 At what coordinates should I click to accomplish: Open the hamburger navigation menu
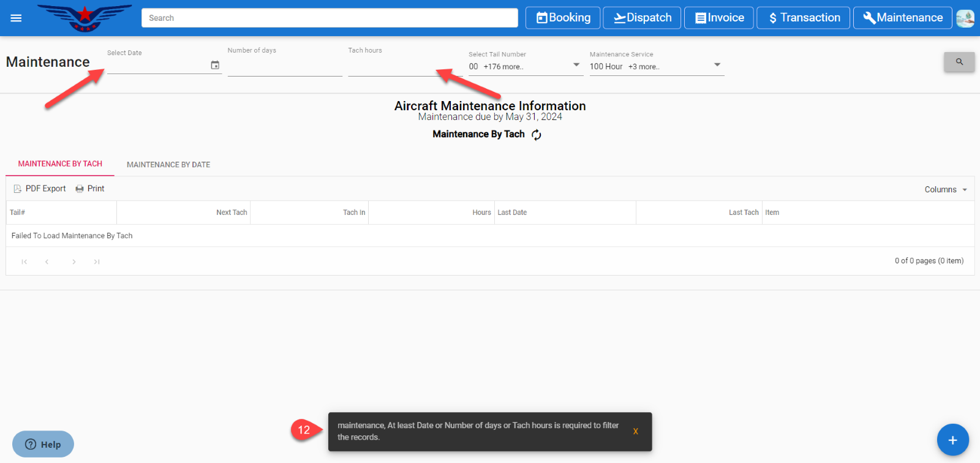[x=17, y=18]
